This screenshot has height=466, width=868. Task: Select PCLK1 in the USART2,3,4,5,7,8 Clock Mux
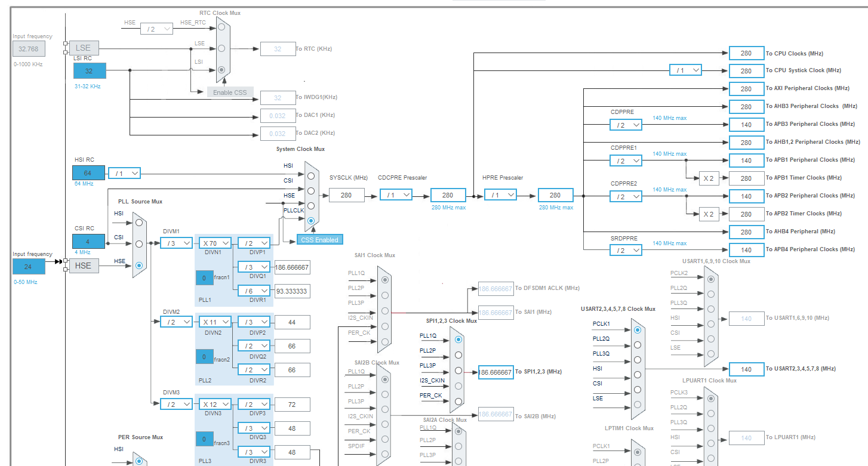click(638, 330)
